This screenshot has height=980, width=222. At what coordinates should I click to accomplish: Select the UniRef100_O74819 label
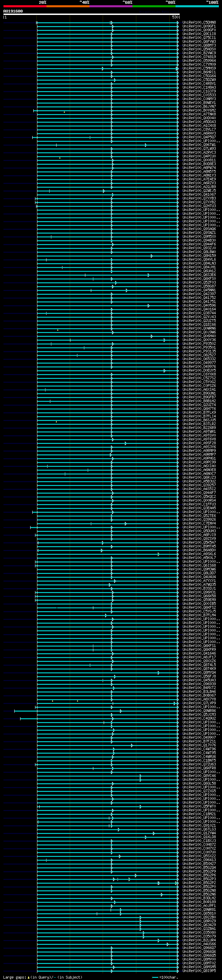(x=199, y=57)
